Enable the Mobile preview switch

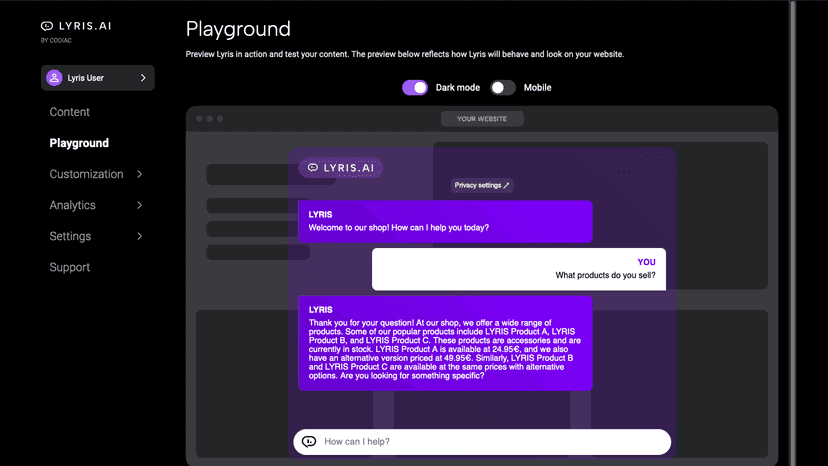tap(503, 88)
